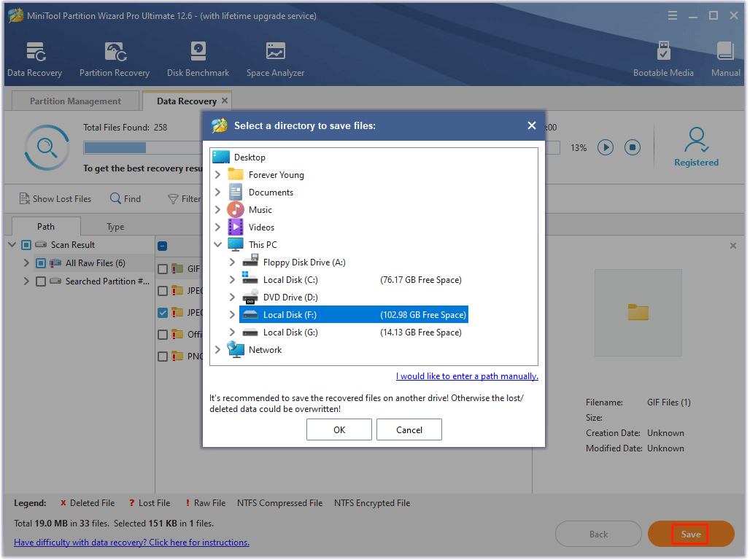Toggle the Scan Result checkbox
750x560 pixels.
[x=26, y=245]
